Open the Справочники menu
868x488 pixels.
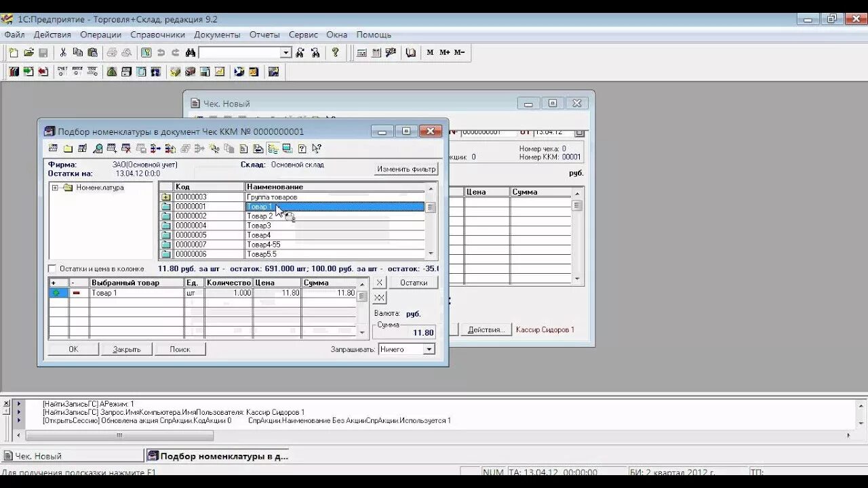tap(157, 35)
